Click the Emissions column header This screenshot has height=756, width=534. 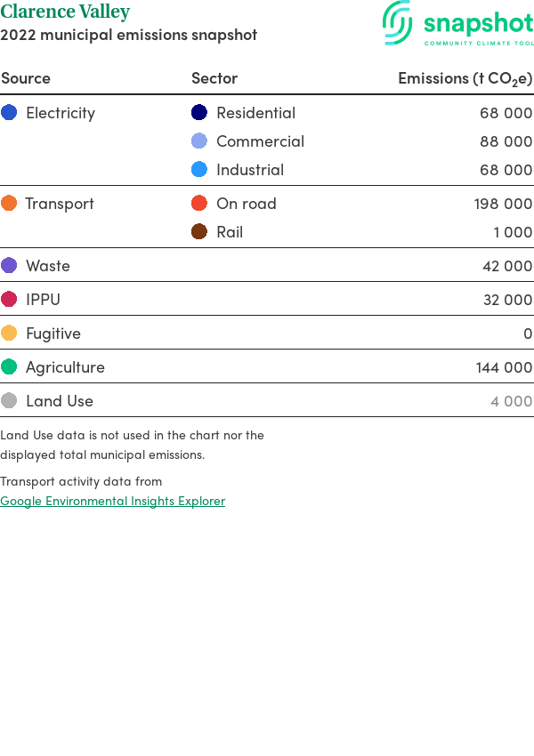click(465, 78)
